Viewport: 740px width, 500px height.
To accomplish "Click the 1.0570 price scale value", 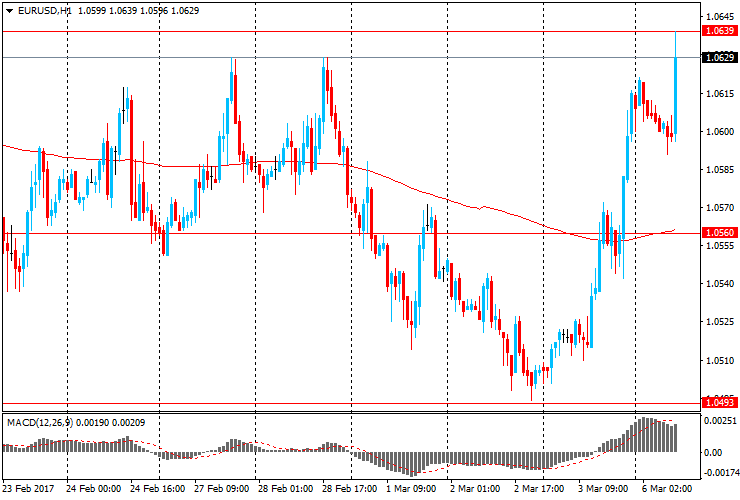I will (720, 207).
